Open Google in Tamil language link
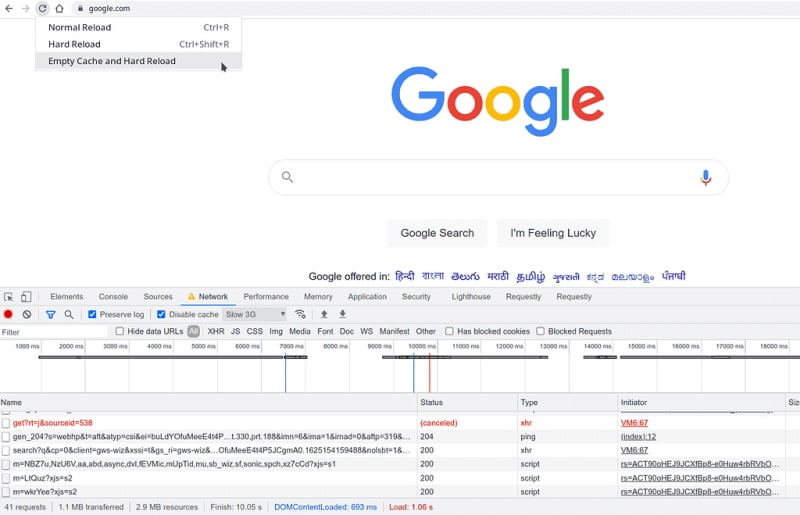The image size is (800, 515). tap(531, 277)
